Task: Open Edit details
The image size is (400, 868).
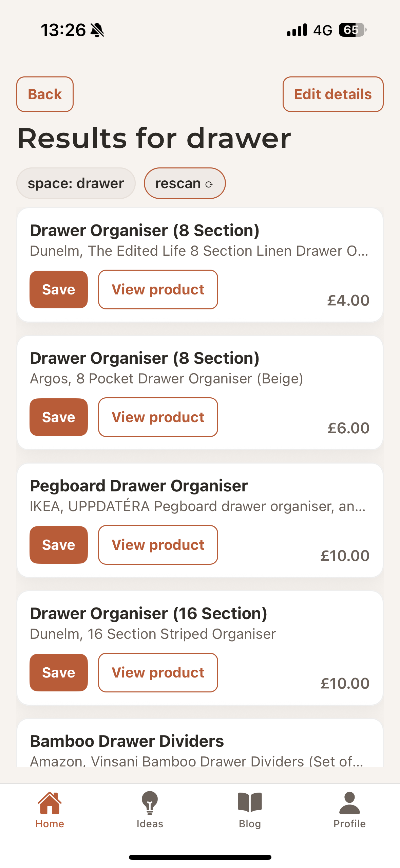Action: pyautogui.click(x=333, y=94)
